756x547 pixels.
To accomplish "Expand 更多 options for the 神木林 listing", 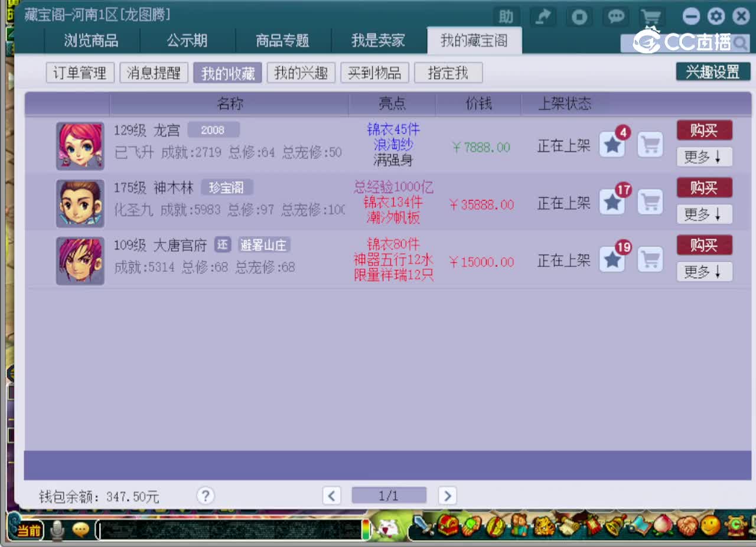I will 704,214.
